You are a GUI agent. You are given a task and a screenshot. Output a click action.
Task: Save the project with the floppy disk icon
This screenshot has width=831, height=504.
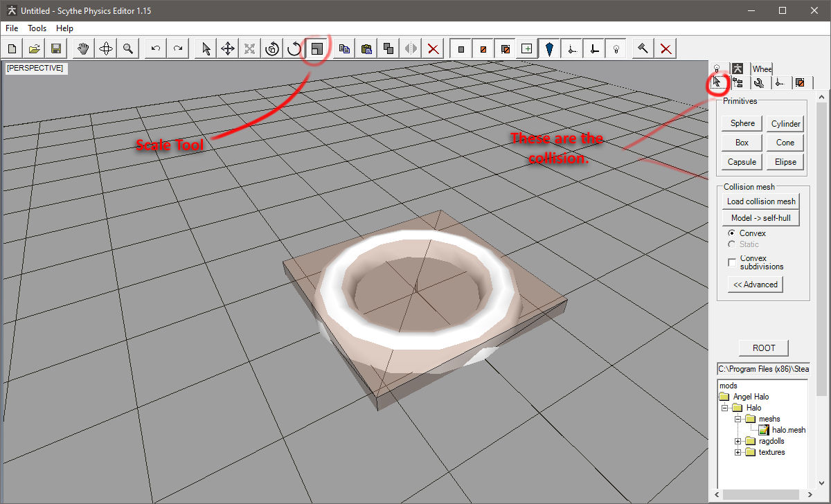pos(57,48)
